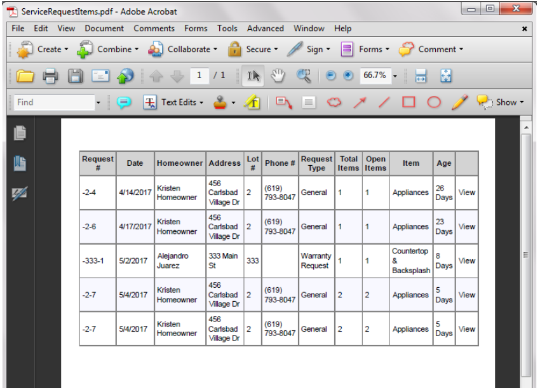
Task: Select the Hand tool
Action: pyautogui.click(x=278, y=76)
